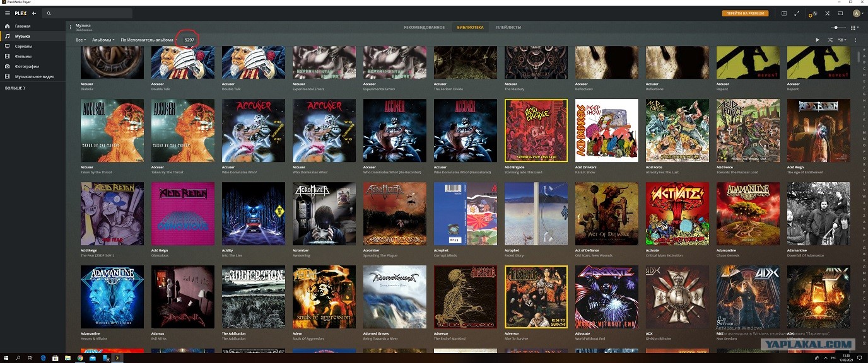868x363 pixels.
Task: Open Acrophet Faded Glory album cover
Action: [x=536, y=214]
